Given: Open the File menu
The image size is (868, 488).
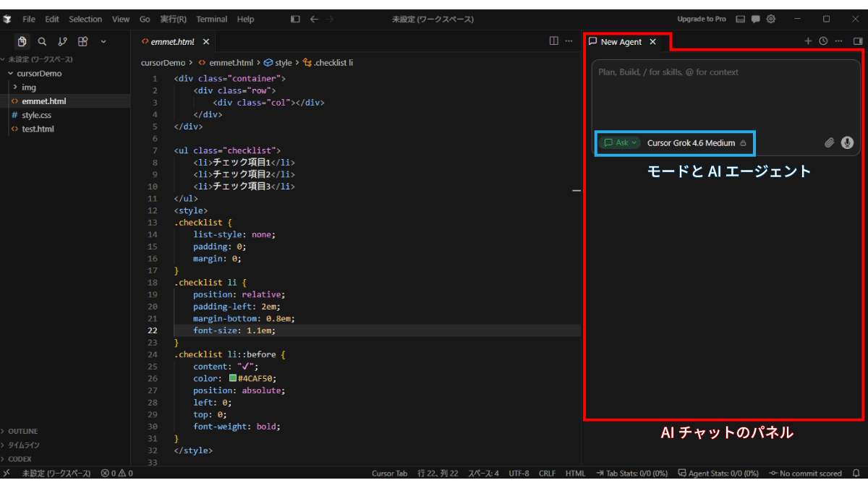Looking at the screenshot, I should [29, 19].
